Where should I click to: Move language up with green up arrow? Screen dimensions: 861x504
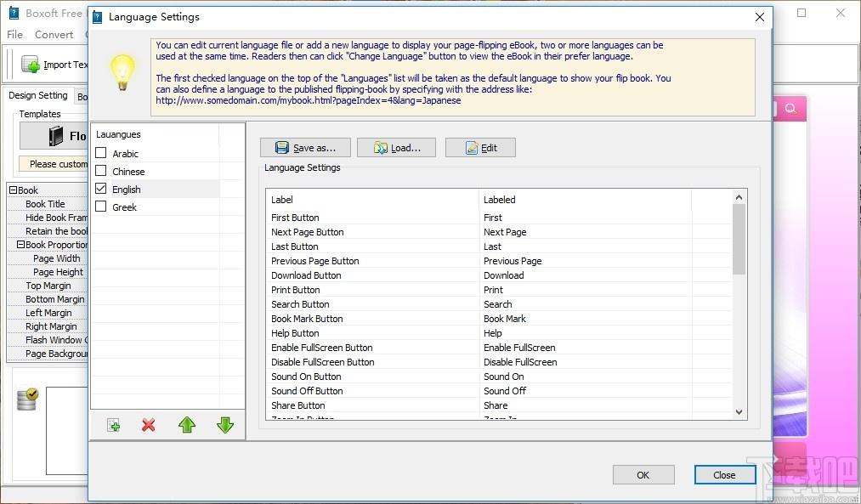click(187, 425)
